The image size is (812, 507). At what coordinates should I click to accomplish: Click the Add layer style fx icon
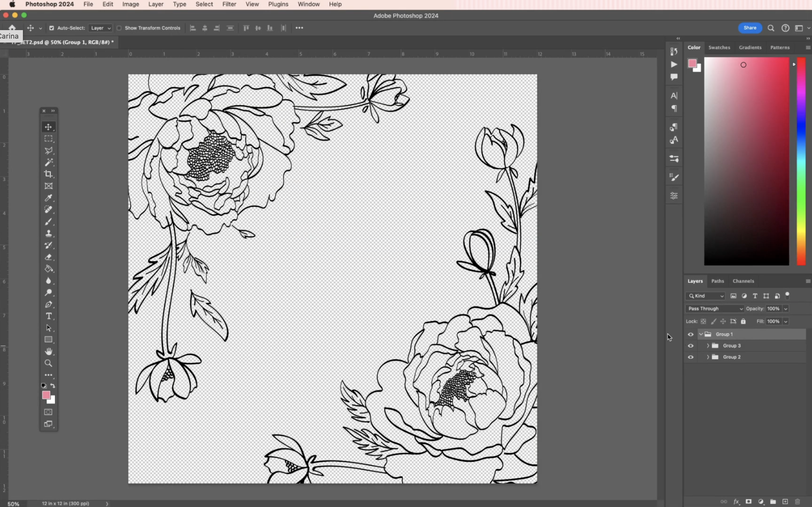[x=736, y=502]
